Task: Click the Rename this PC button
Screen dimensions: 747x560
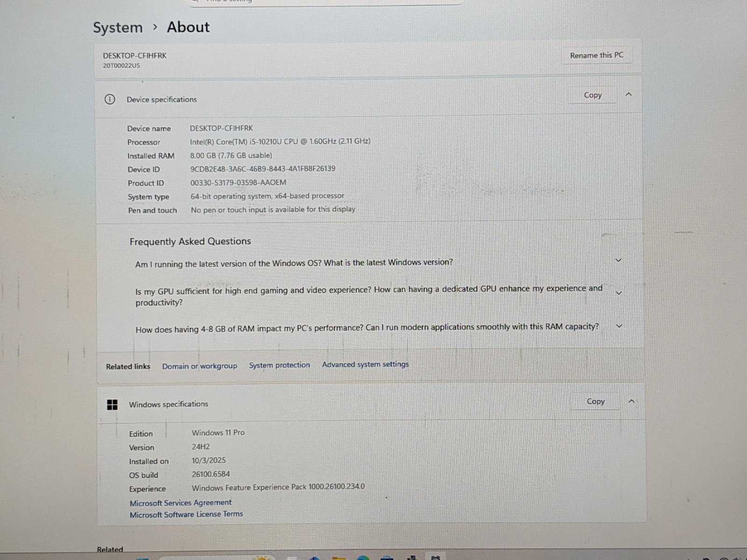Action: [x=597, y=55]
